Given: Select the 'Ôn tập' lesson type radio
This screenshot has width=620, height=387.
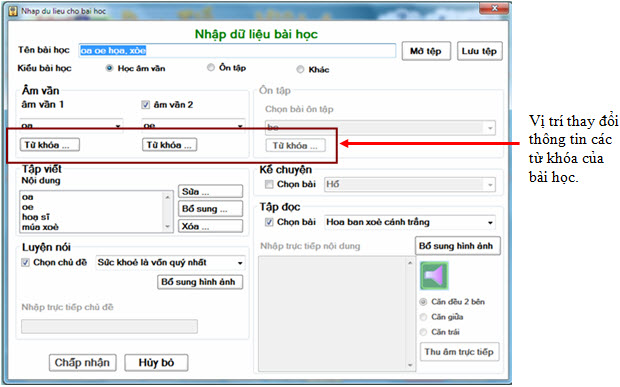Looking at the screenshot, I should [211, 68].
